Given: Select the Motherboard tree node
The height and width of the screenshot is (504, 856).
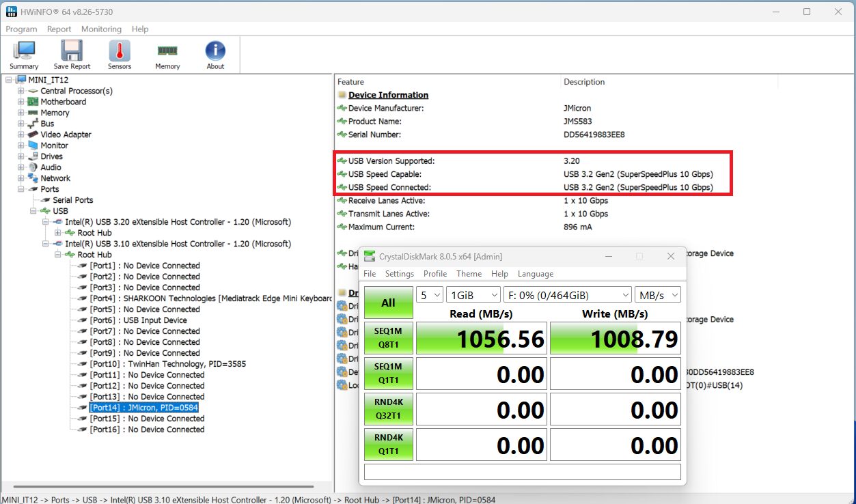Looking at the screenshot, I should 64,102.
